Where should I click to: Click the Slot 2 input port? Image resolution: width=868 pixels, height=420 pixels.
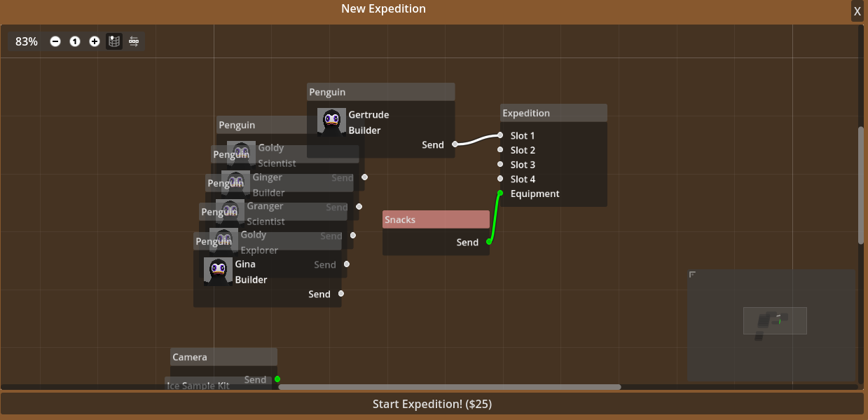[x=500, y=150]
